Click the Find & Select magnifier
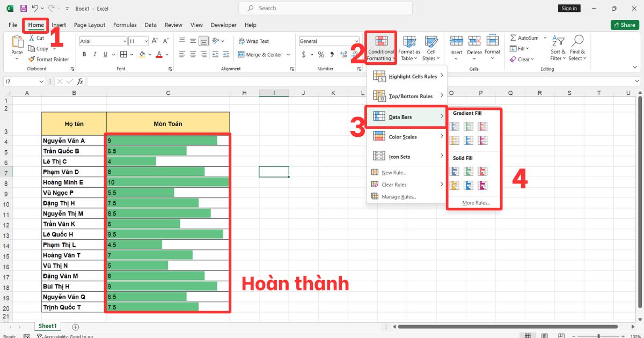644x338 pixels. point(577,48)
